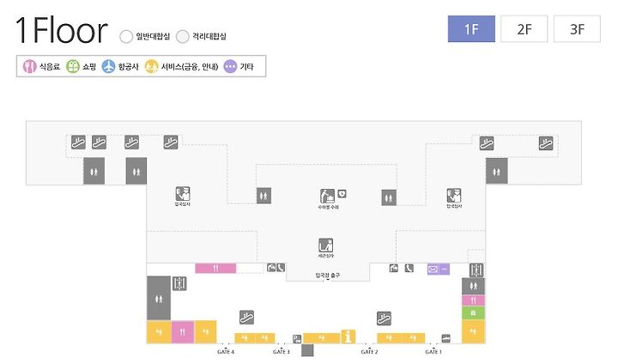The image size is (618, 364).
Task: Switch to the 2F floor tab
Action: pyautogui.click(x=524, y=29)
